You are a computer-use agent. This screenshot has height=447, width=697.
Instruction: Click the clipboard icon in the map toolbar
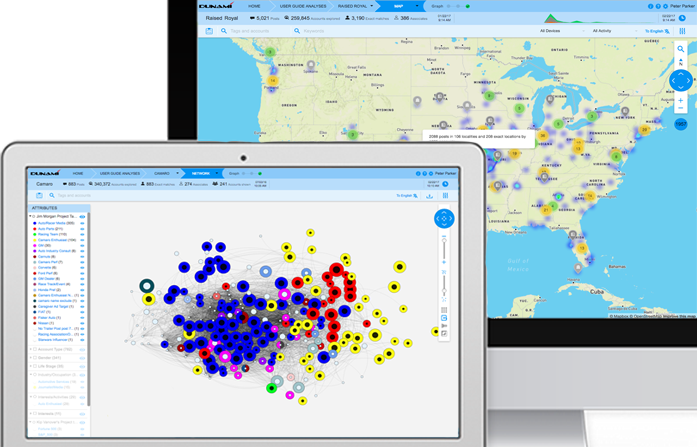[x=209, y=31]
